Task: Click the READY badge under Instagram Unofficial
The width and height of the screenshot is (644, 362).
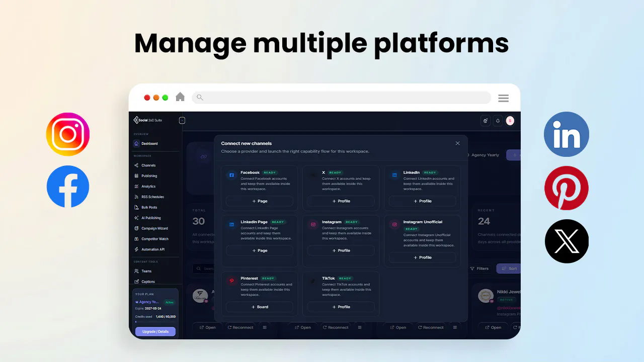Action: (x=412, y=229)
